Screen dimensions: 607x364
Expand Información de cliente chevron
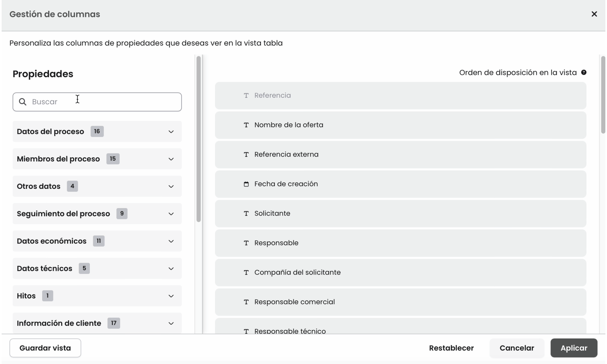click(x=171, y=323)
